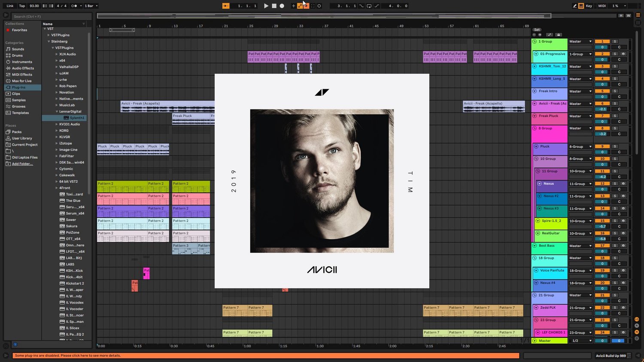
Task: Jump to the next locator arrow
Action: click(x=540, y=35)
